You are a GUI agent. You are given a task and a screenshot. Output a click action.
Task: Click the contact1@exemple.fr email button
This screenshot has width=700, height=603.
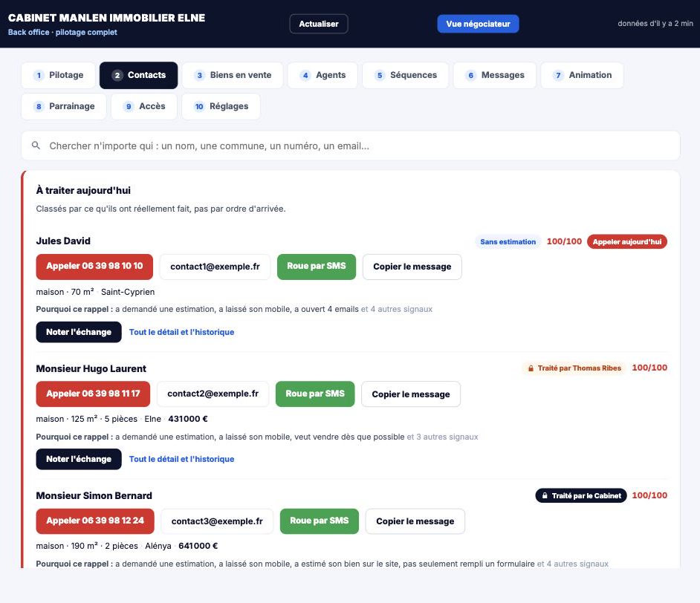(215, 267)
